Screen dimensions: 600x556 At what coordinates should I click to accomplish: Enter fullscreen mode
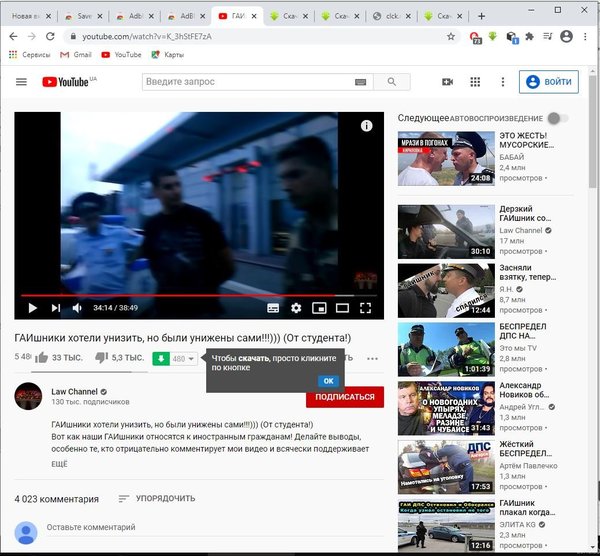pyautogui.click(x=365, y=308)
